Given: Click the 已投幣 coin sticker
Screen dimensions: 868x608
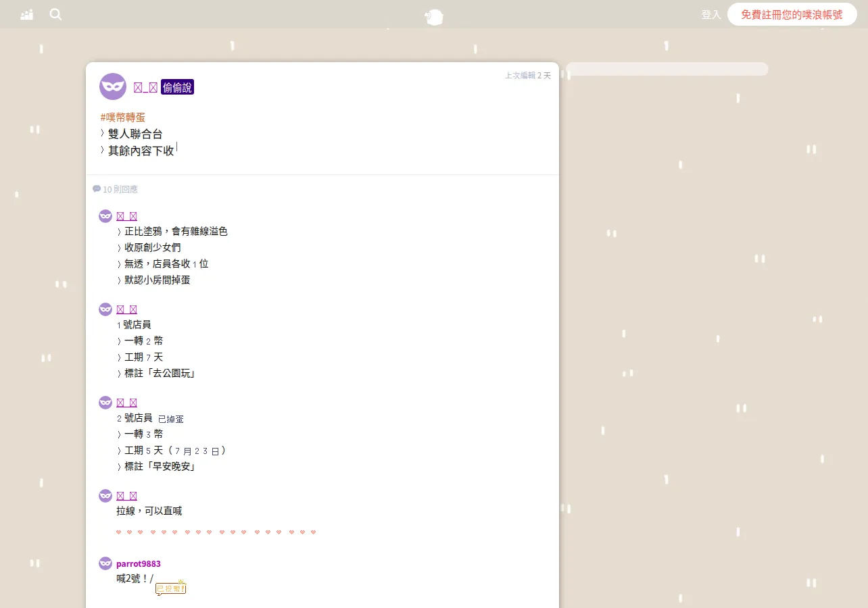Looking at the screenshot, I should [171, 588].
